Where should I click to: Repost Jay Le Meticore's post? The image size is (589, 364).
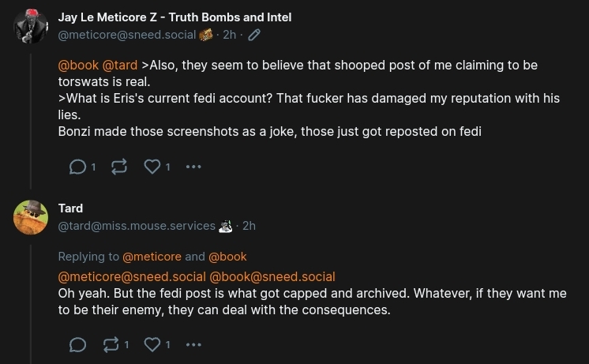[x=119, y=167]
